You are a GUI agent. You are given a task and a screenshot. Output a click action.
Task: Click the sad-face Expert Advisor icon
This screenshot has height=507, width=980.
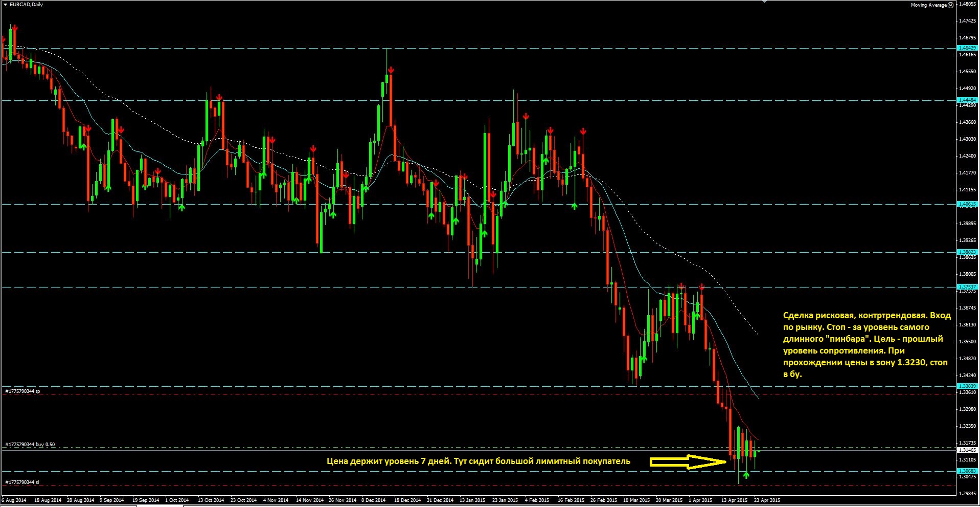point(950,5)
